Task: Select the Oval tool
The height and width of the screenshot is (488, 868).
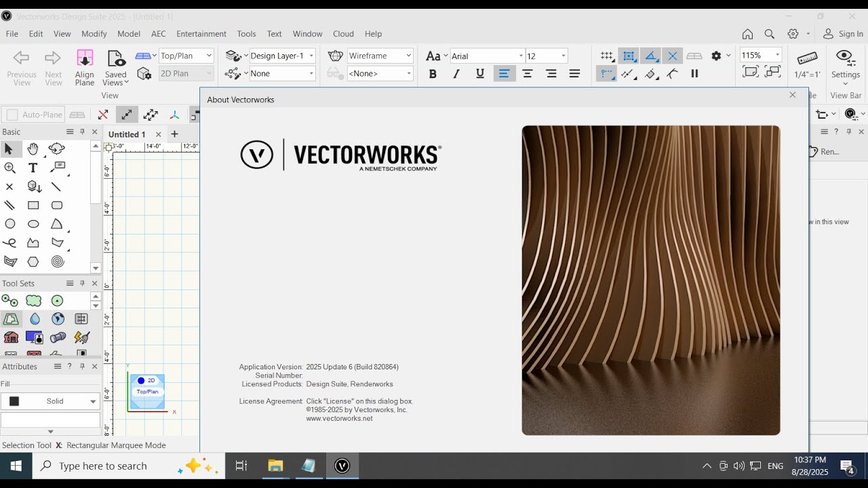Action: [33, 224]
